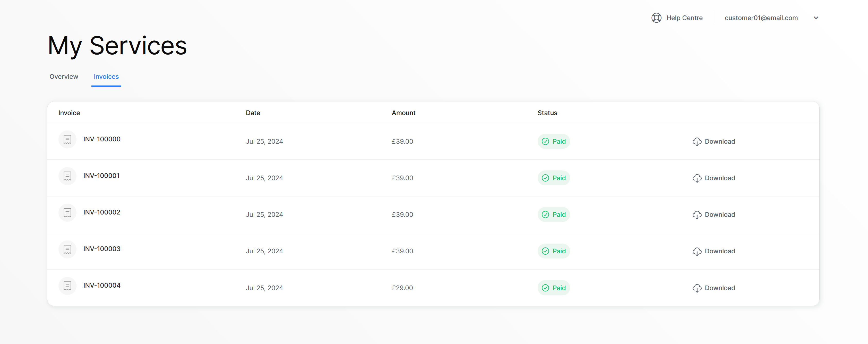Click the Date column header
Image resolution: width=868 pixels, height=344 pixels.
click(x=253, y=113)
